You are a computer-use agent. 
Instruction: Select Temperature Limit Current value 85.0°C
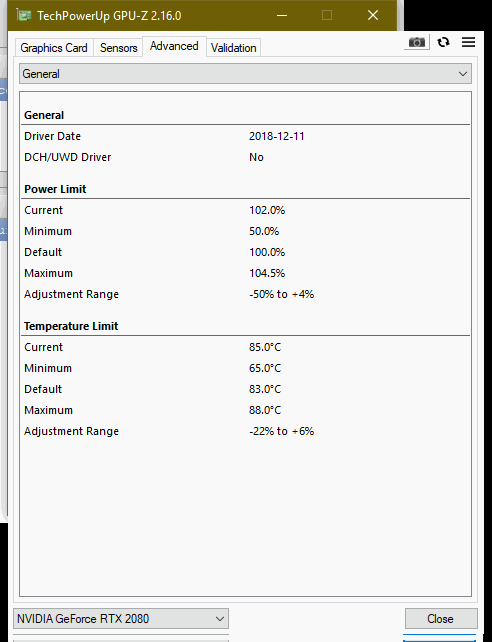(x=265, y=347)
